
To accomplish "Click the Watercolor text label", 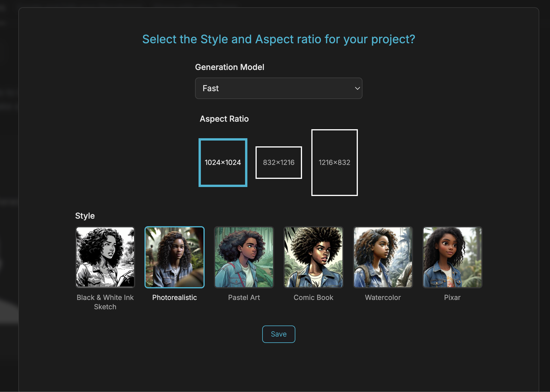I will pos(383,298).
